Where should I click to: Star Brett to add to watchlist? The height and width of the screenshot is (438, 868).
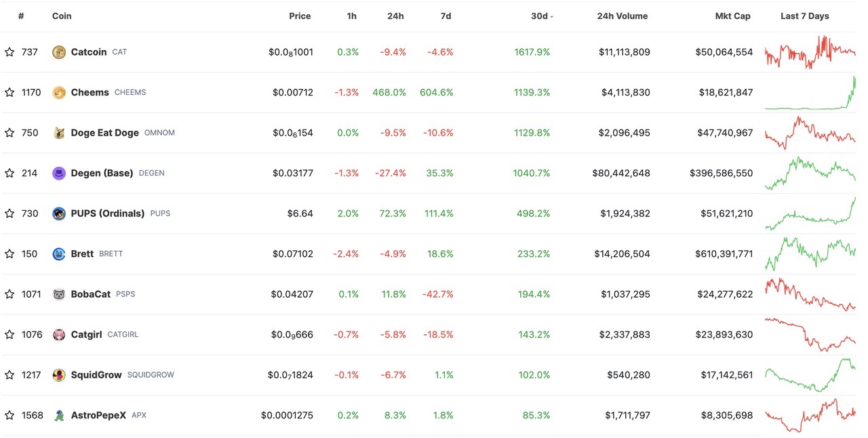coord(9,254)
